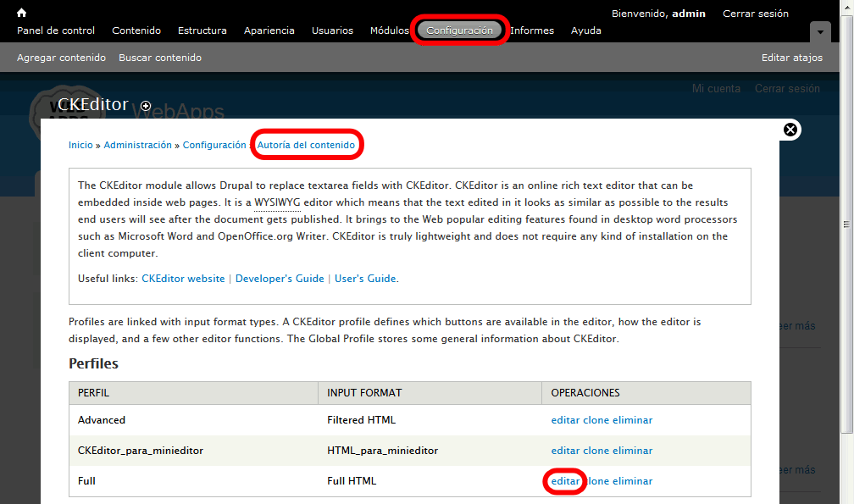Screen dimensions: 854x504
Task: Open the CKEditor website link
Action: point(183,278)
